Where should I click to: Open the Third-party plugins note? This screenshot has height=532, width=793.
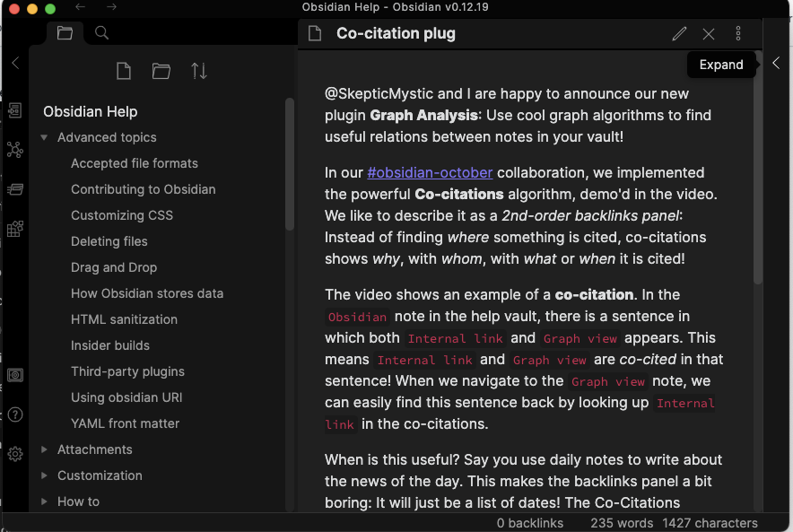127,371
